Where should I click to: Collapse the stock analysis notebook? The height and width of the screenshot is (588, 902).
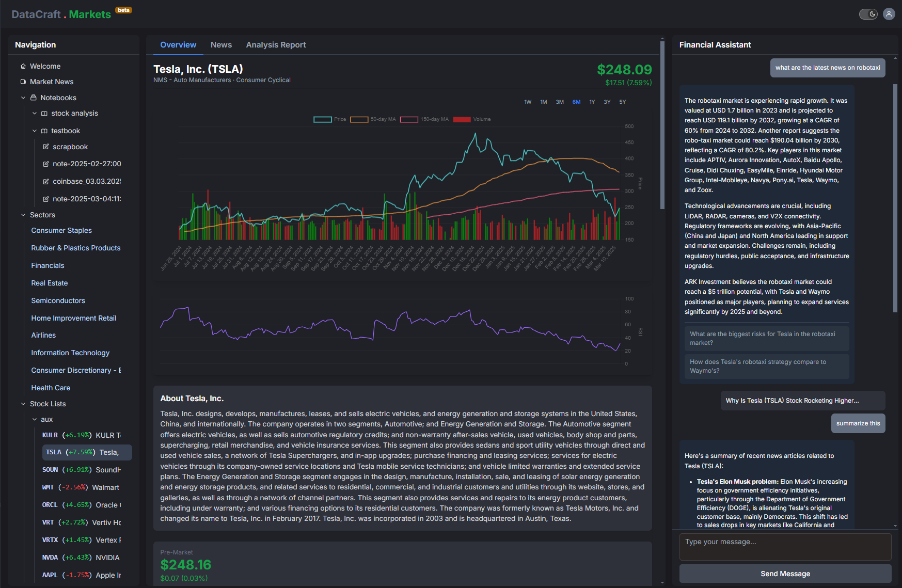35,113
